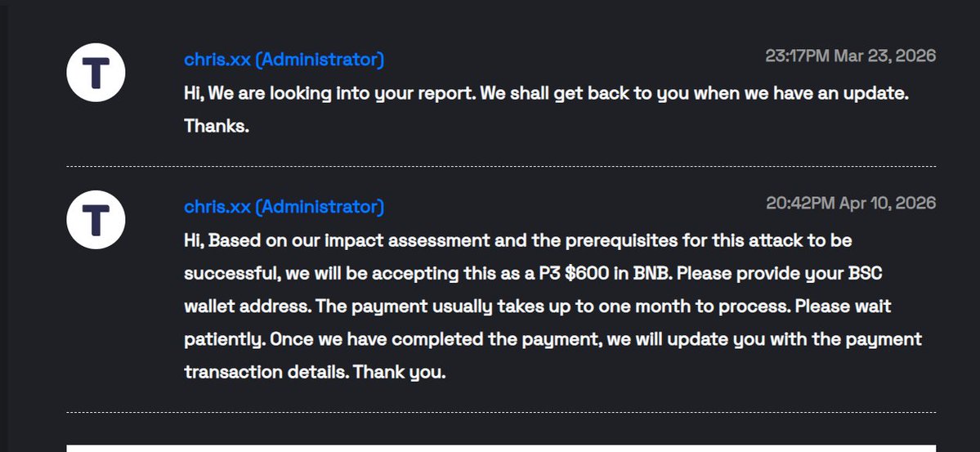
Task: Open chris.xx profile link on April 10 comment
Action: [x=284, y=207]
